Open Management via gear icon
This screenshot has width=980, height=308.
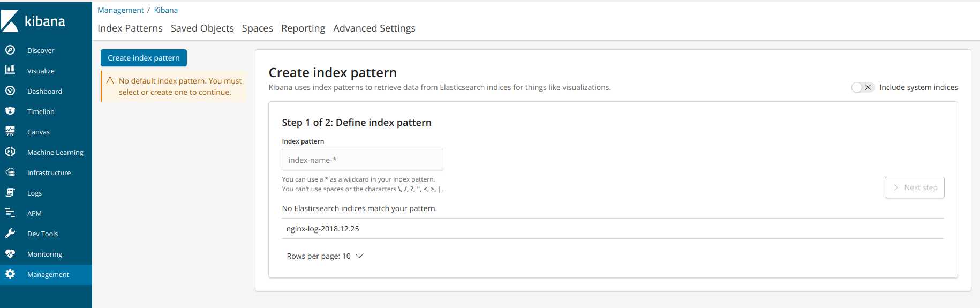click(x=10, y=274)
